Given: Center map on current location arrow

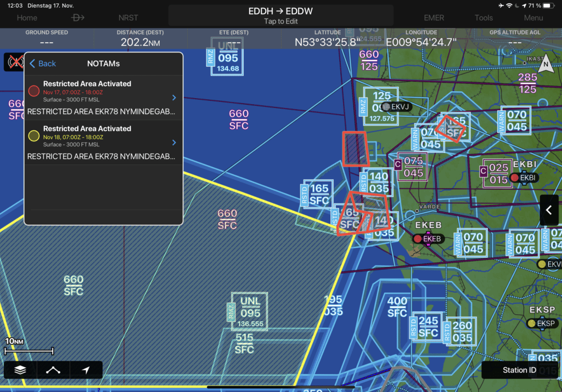Looking at the screenshot, I should (x=86, y=370).
